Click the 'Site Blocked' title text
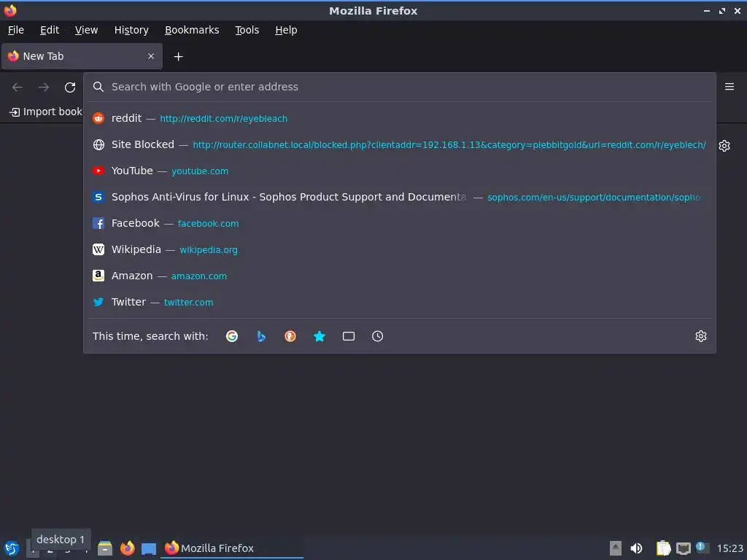 click(x=143, y=144)
